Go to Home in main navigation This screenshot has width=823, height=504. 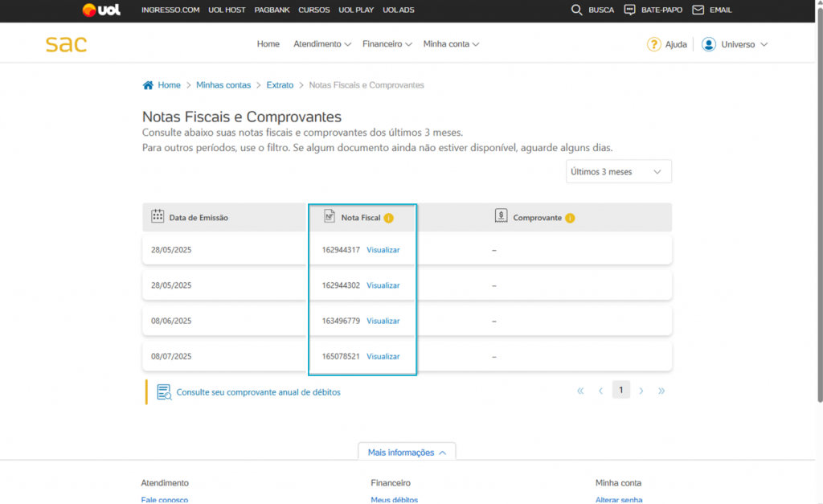point(268,44)
